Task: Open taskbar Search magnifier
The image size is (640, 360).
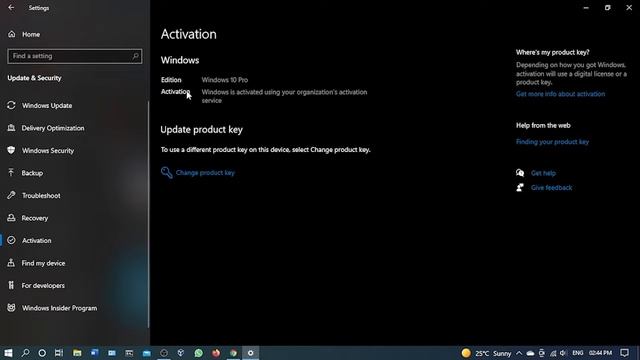Action: [25, 353]
